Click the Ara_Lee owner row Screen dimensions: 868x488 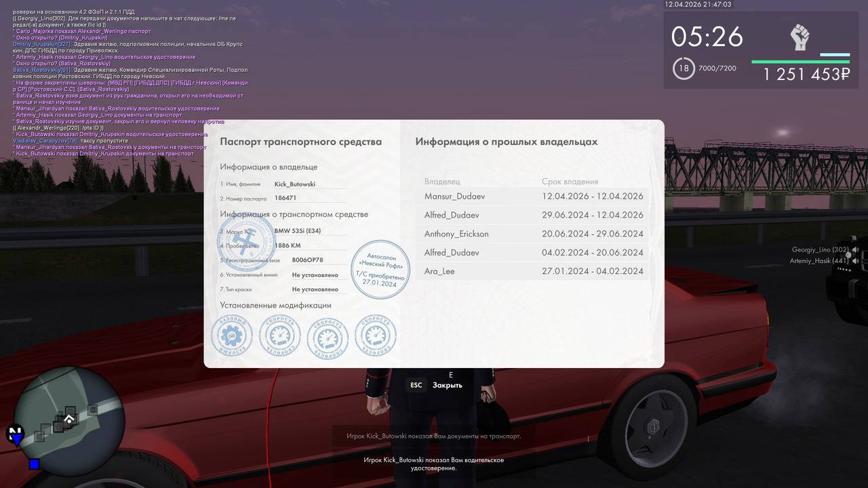point(532,271)
